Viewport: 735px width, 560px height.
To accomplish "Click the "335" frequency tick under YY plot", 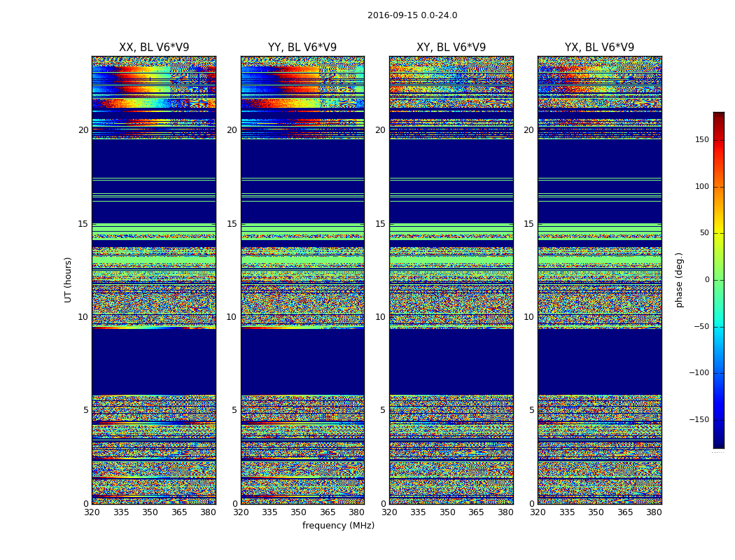I will tap(269, 512).
